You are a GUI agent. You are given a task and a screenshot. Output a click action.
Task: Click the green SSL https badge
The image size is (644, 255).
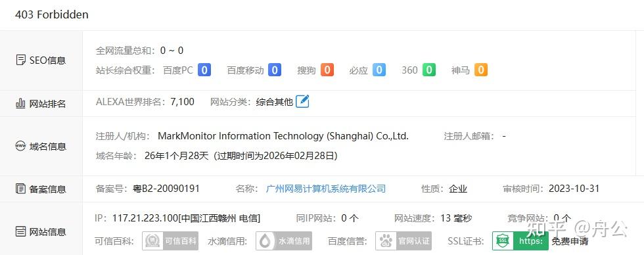(x=520, y=241)
